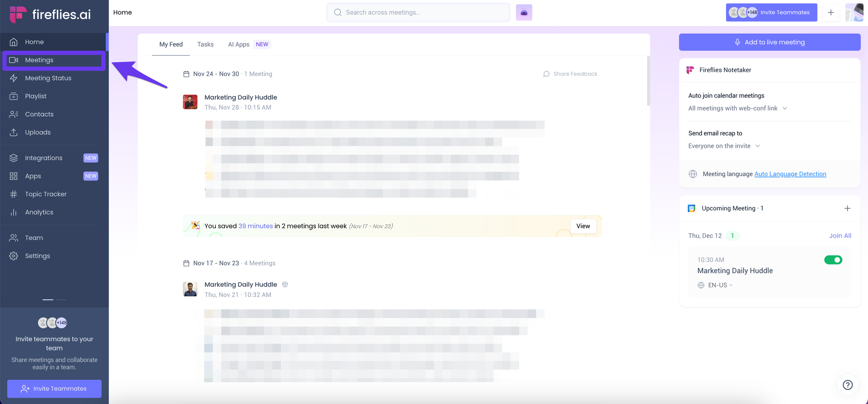
Task: Open the Topic Tracker hashtag icon
Action: [x=14, y=194]
